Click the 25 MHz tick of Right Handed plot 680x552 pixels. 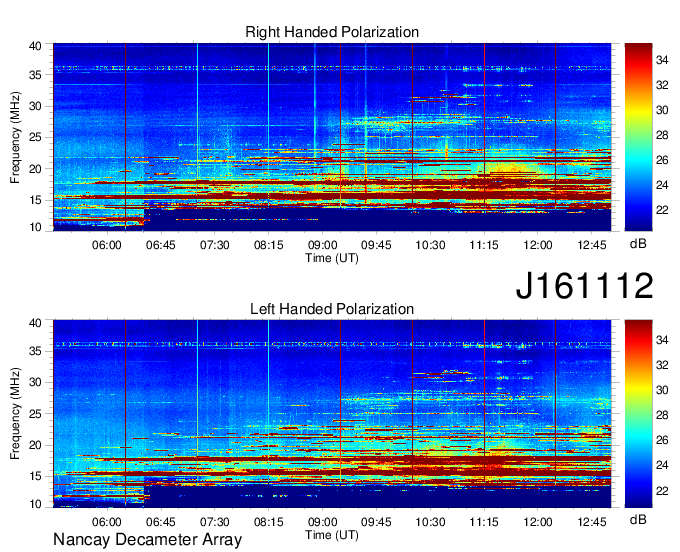pos(35,137)
